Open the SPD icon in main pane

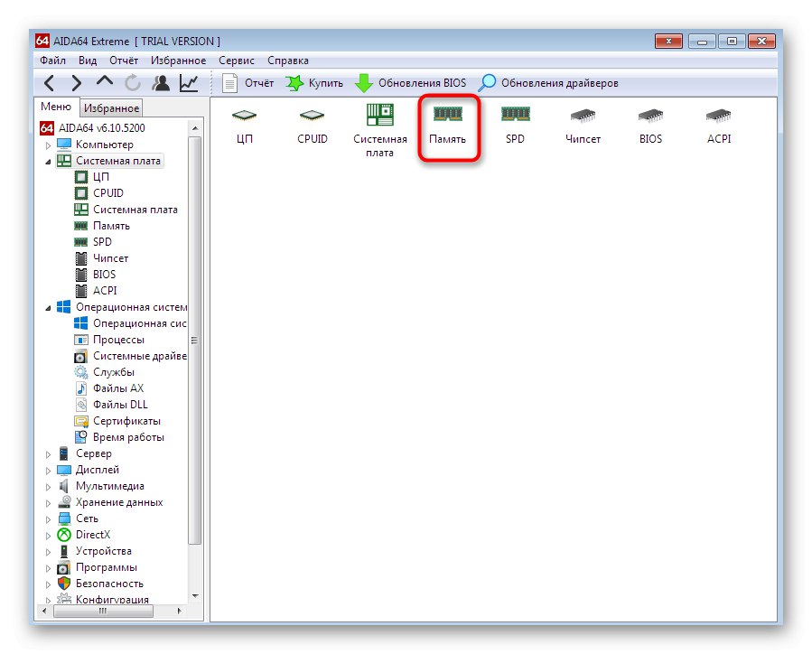(515, 126)
